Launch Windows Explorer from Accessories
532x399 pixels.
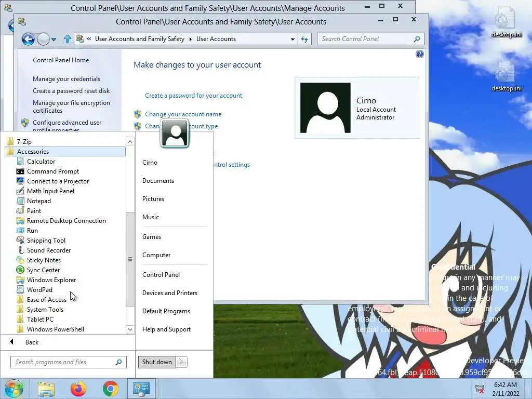51,280
